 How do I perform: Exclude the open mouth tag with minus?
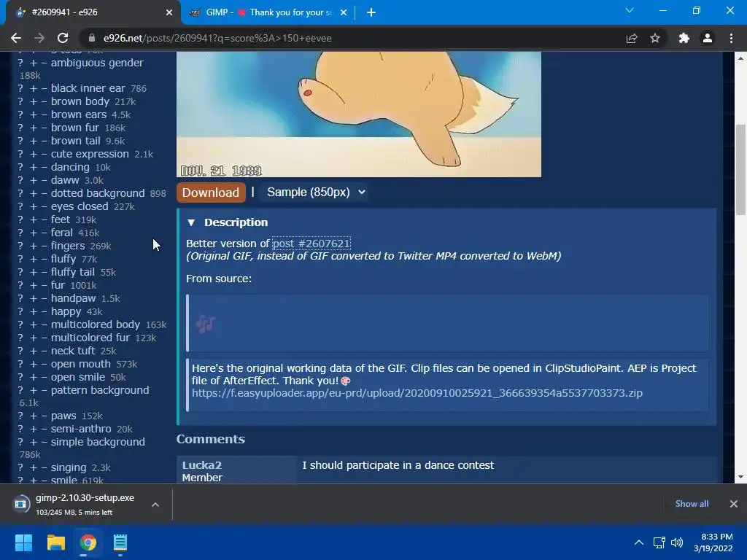44,364
